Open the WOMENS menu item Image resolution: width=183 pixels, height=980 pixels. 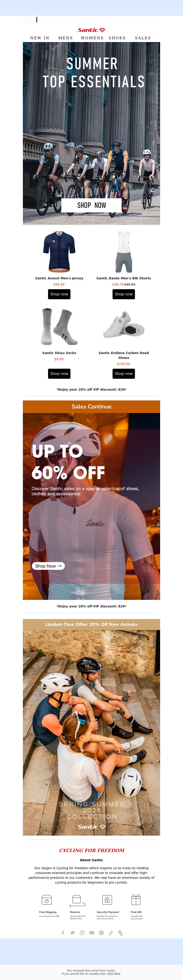pos(92,38)
